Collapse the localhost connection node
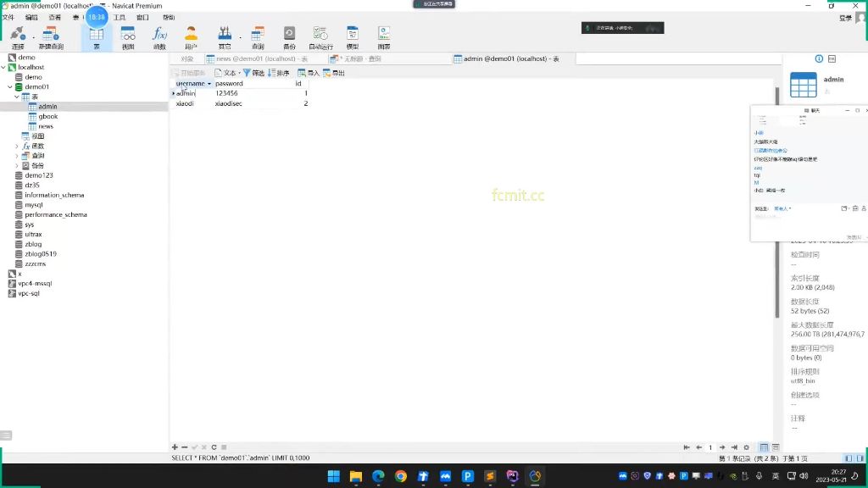The height and width of the screenshot is (488, 868). click(3, 67)
